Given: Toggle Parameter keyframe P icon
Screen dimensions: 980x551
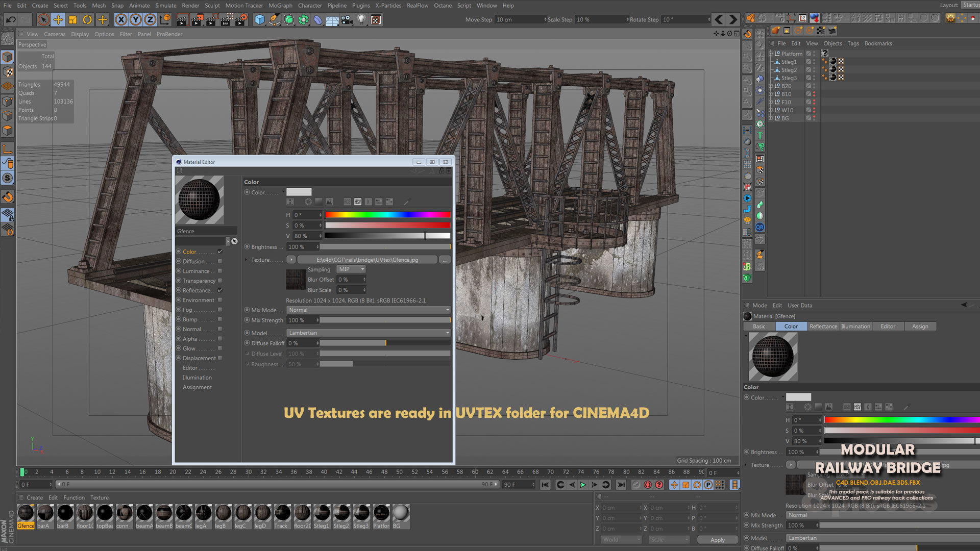Looking at the screenshot, I should 708,485.
